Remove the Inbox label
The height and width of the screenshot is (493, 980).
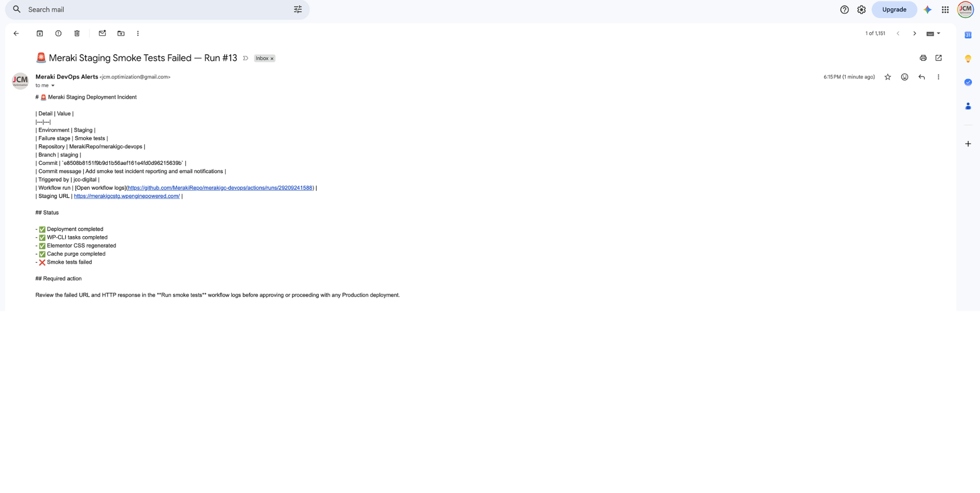272,59
